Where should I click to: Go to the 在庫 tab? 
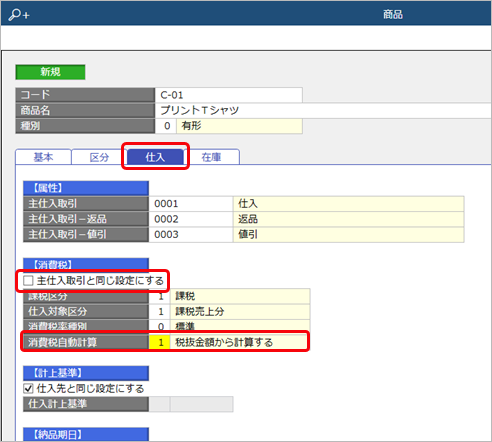211,157
